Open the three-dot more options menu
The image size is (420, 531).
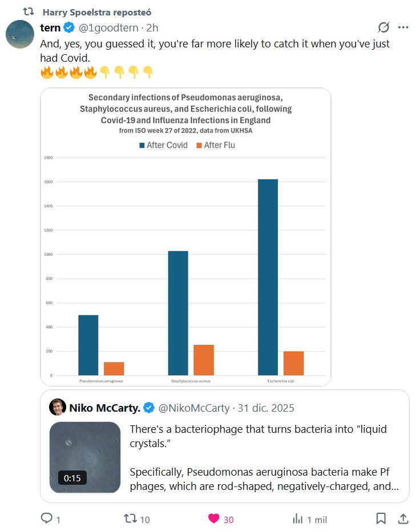403,27
